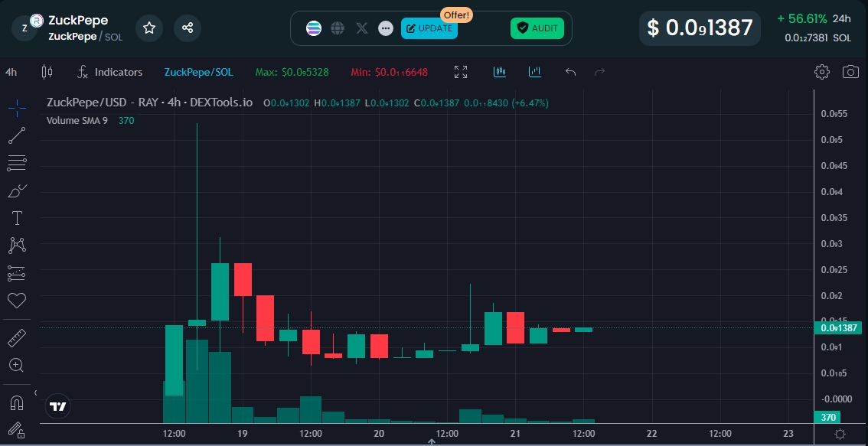Click the ZuckPepe/USD chart title legend

point(149,103)
